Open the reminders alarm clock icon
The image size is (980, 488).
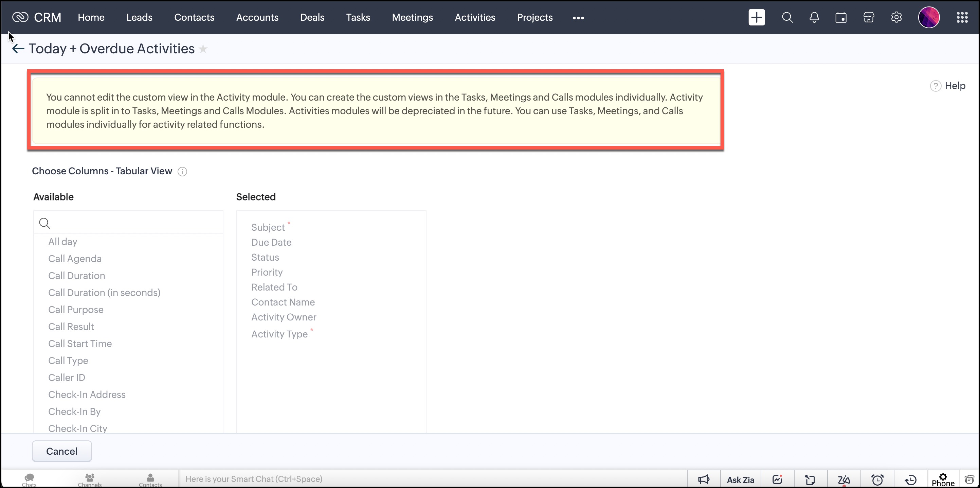coord(877,480)
